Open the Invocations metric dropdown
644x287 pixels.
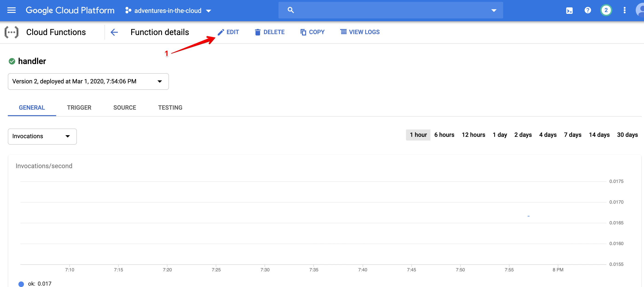click(42, 136)
